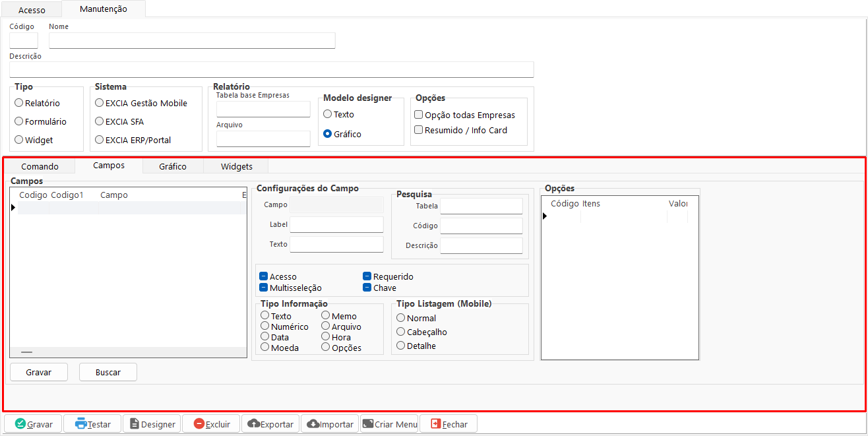Select the Gráfico model designer radio
This screenshot has width=868, height=436.
327,134
